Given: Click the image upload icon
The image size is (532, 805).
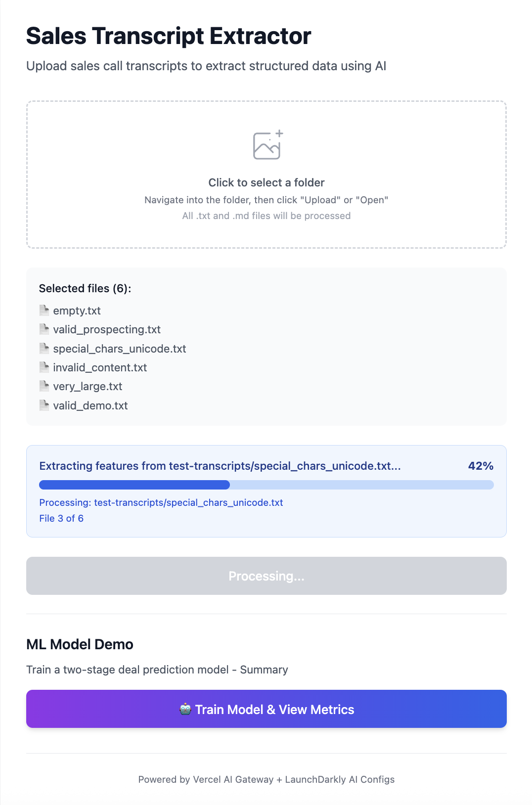Looking at the screenshot, I should 266,145.
